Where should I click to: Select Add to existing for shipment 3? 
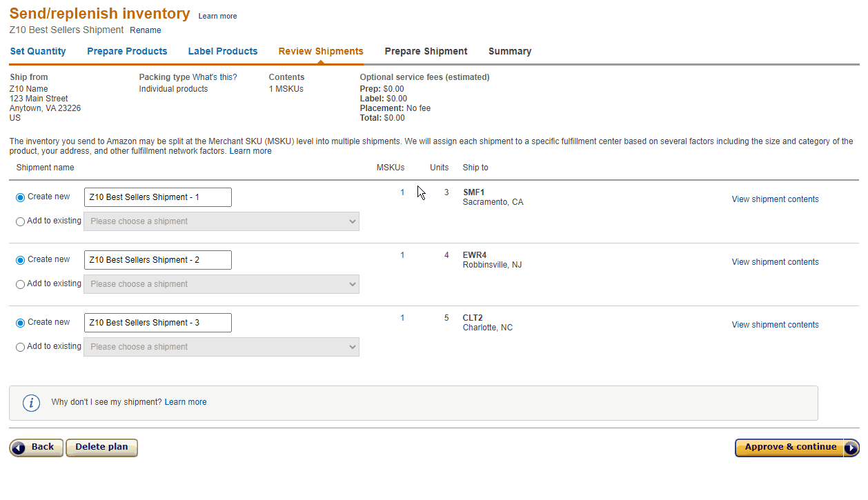click(20, 346)
